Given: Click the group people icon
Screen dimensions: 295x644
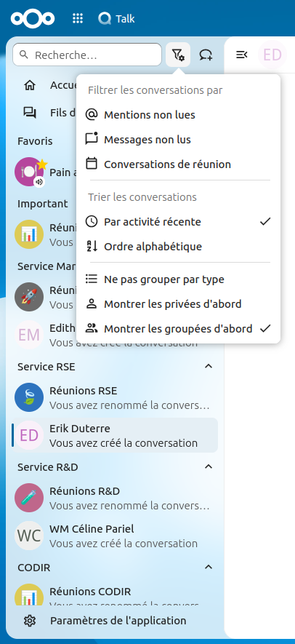Looking at the screenshot, I should pos(91,328).
